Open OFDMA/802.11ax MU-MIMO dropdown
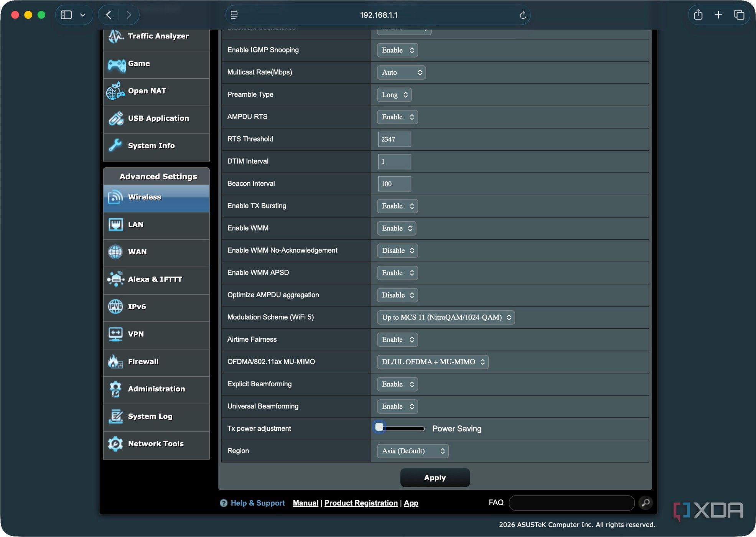756x537 pixels. click(433, 362)
